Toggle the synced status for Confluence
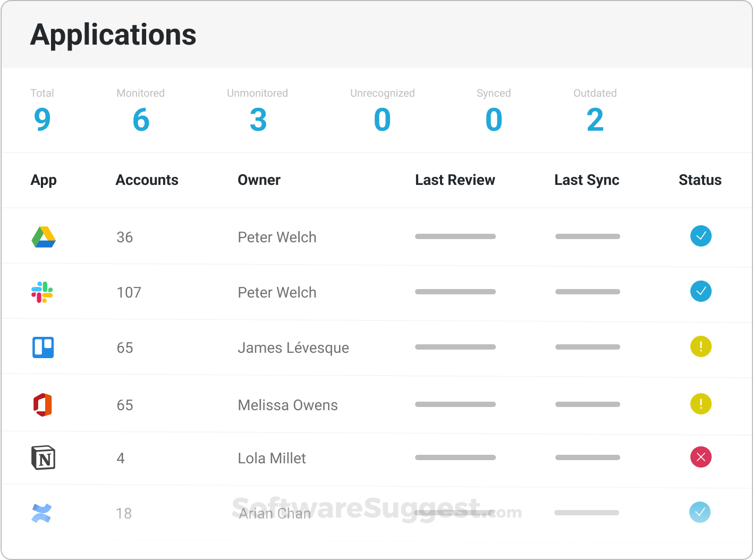 coord(701,513)
